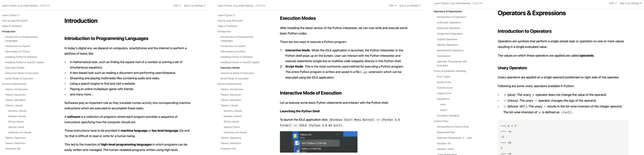644x155 pixels.
Task: Go to 'Introduction to Programming Languages' on Introduction page
Action: coord(21,39)
